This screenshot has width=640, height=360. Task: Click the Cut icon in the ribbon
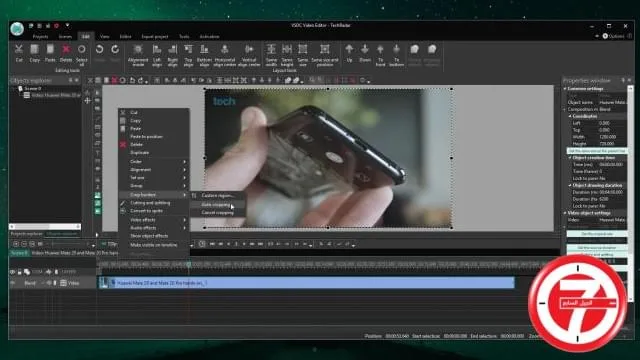[19, 50]
